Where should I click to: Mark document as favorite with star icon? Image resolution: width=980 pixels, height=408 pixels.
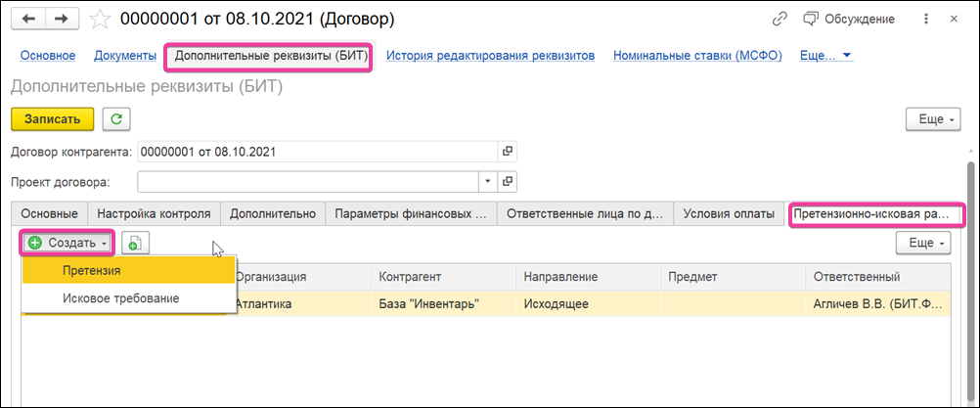click(99, 20)
